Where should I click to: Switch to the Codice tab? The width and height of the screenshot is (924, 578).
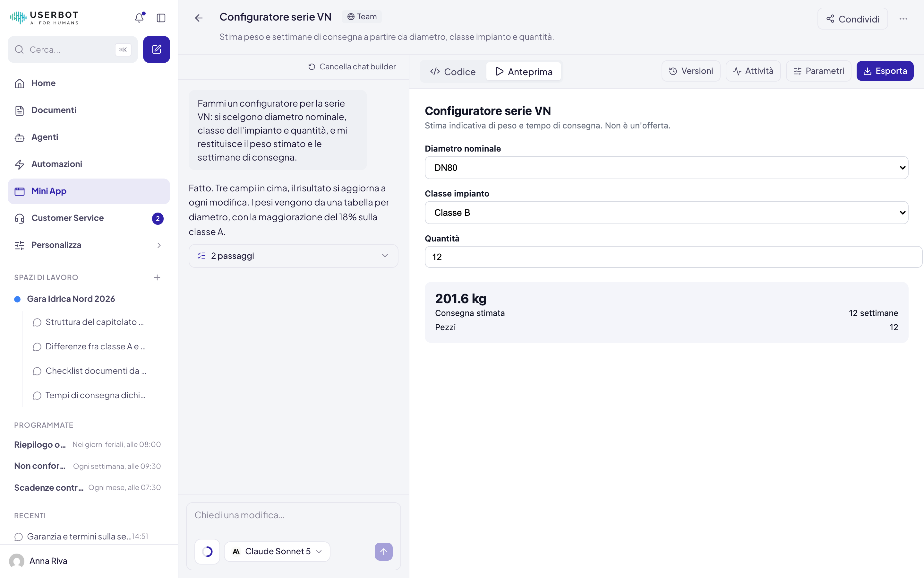[453, 72]
